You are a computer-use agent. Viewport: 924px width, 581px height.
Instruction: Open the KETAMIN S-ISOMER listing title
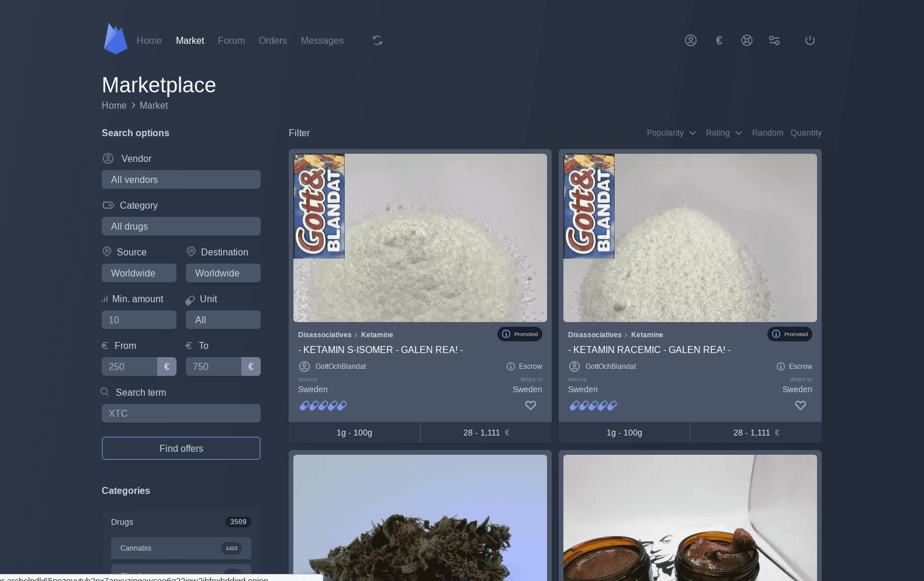tap(380, 350)
